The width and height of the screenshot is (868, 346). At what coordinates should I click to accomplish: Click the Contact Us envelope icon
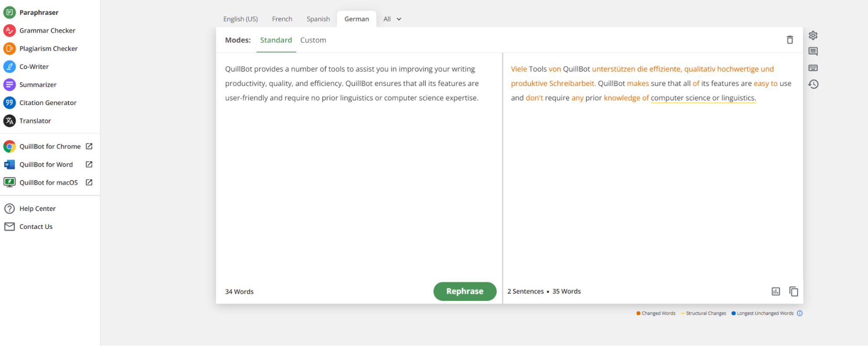click(10, 227)
